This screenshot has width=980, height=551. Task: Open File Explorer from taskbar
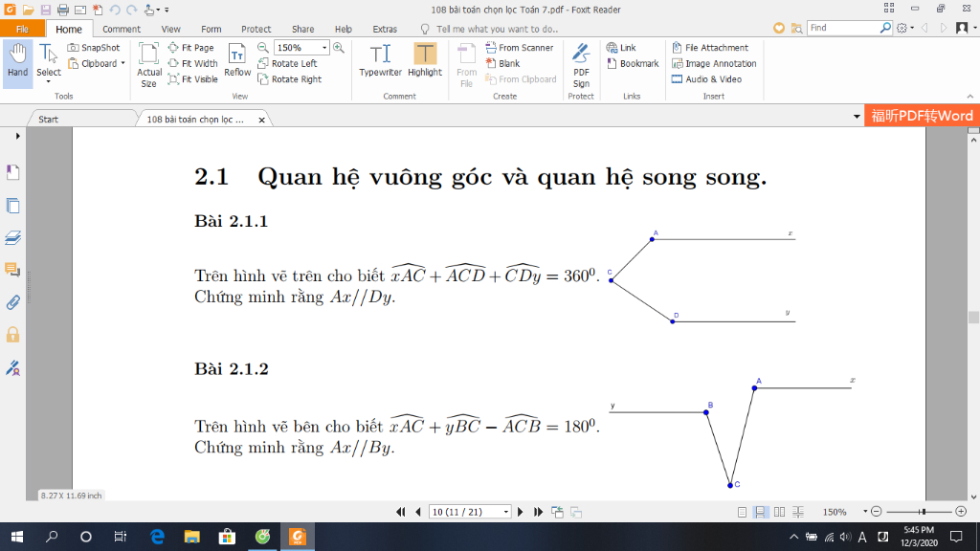(191, 537)
